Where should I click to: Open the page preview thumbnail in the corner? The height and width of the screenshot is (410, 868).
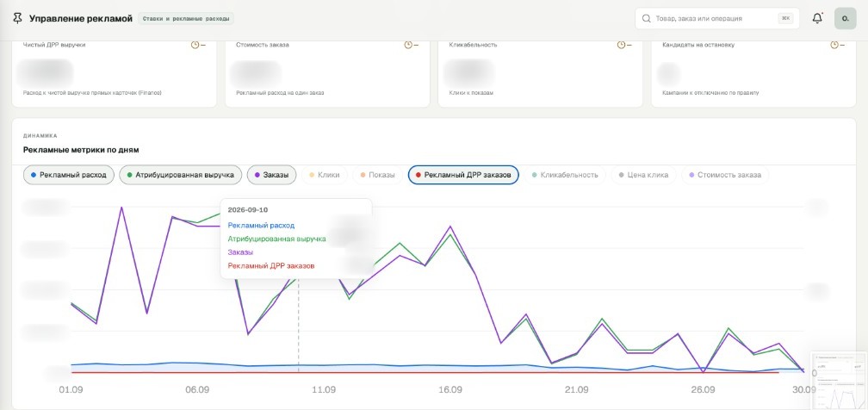[839, 380]
